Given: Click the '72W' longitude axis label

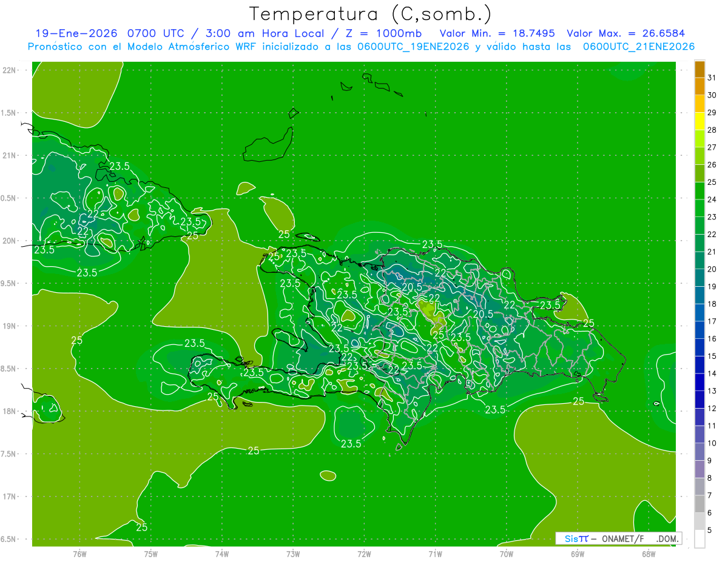Looking at the screenshot, I should [365, 554].
